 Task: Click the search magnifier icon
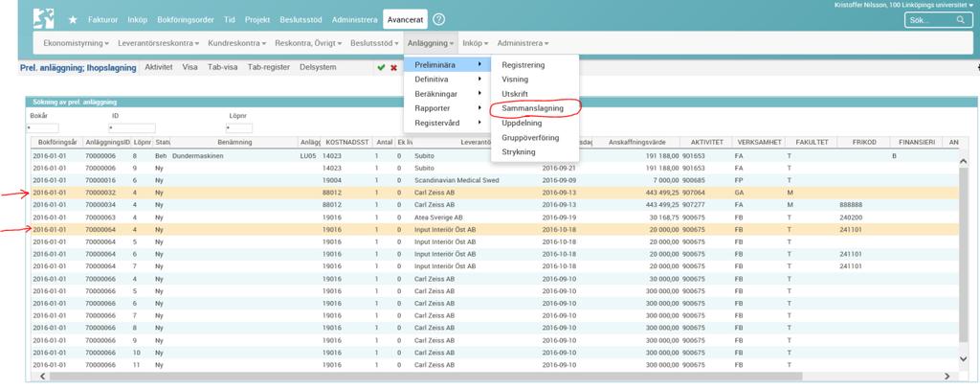point(961,20)
